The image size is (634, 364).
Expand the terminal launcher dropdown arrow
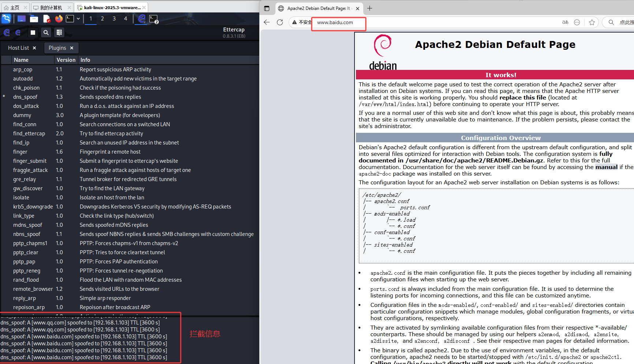(78, 19)
